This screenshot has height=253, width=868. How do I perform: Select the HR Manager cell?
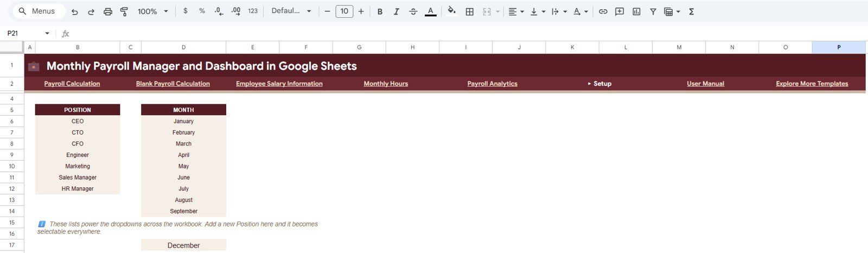[78, 189]
